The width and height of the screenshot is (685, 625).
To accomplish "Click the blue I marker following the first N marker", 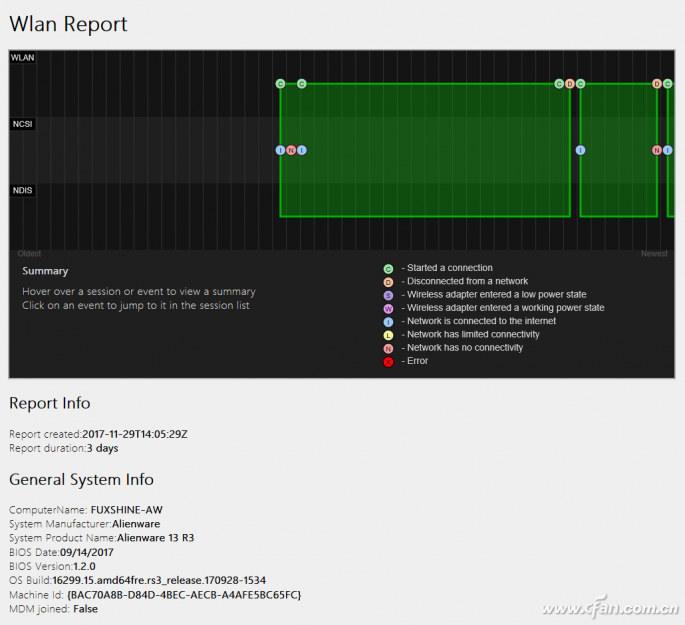I will point(302,150).
